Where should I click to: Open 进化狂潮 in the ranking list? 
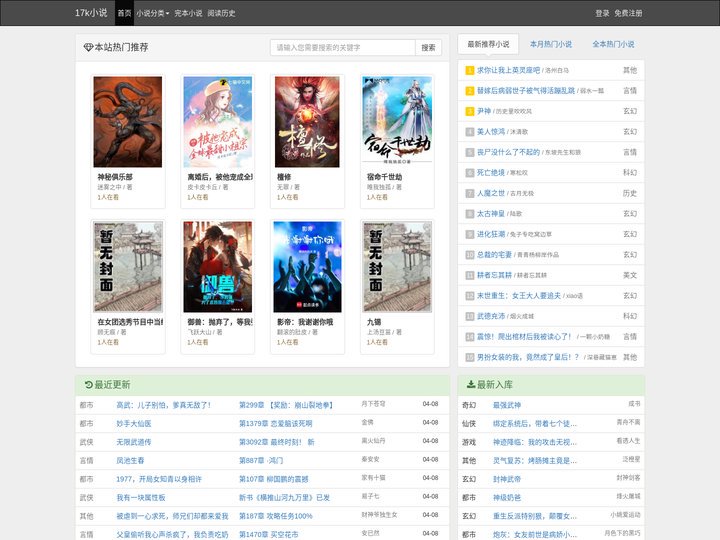[x=491, y=234]
